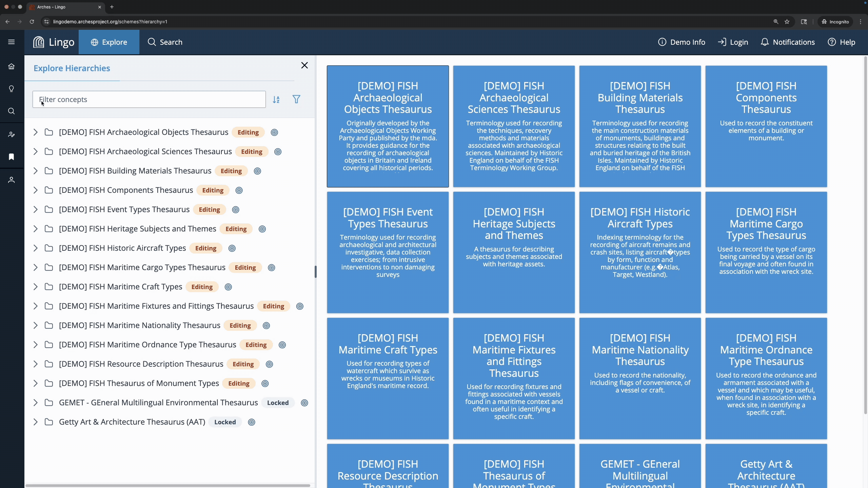Expand the FISH Building Materials Thesaurus node
The width and height of the screenshot is (868, 488).
pos(35,171)
